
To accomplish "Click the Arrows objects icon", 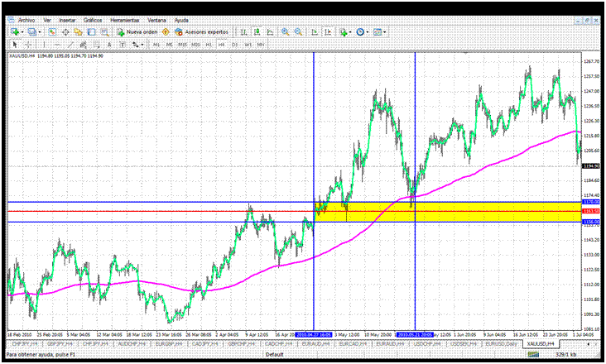I will pos(135,45).
